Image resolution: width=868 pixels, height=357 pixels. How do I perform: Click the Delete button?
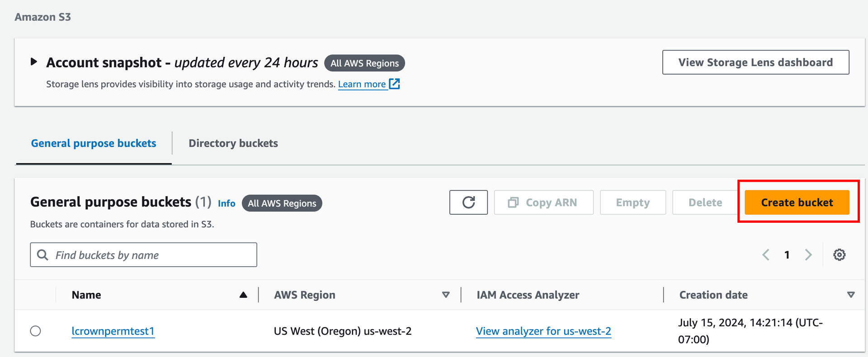coord(705,202)
